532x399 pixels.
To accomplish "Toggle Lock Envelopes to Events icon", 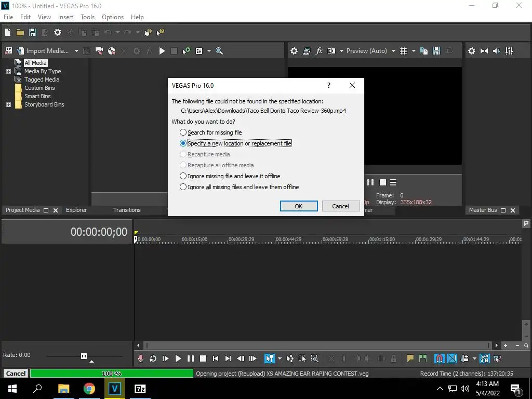I will click(485, 358).
